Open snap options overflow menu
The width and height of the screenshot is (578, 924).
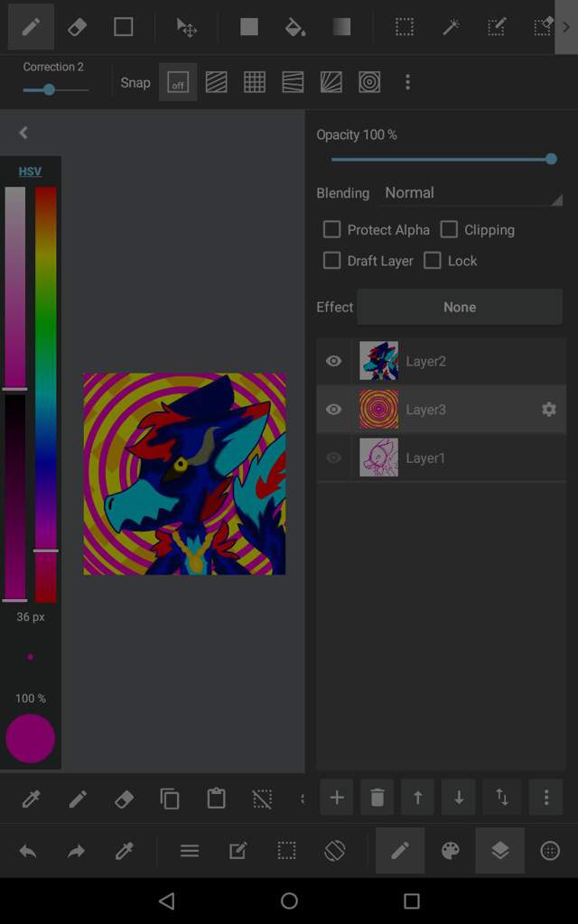[x=407, y=82]
